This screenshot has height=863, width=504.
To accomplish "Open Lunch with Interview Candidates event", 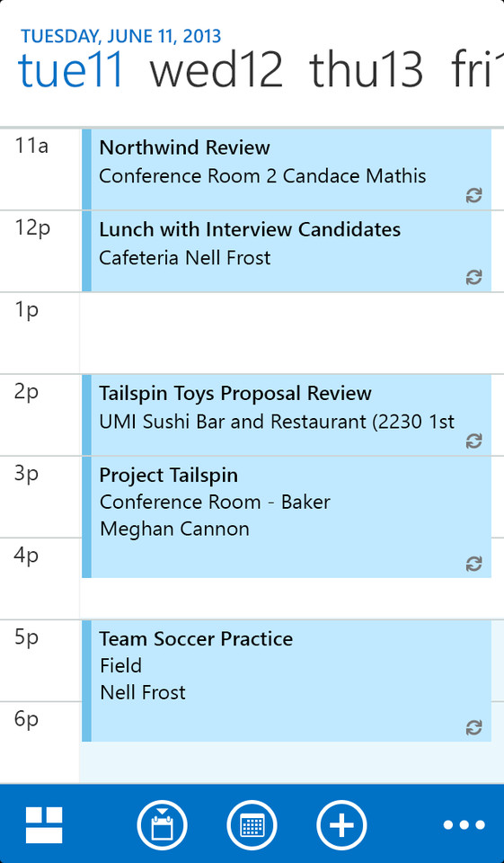I will tap(286, 252).
